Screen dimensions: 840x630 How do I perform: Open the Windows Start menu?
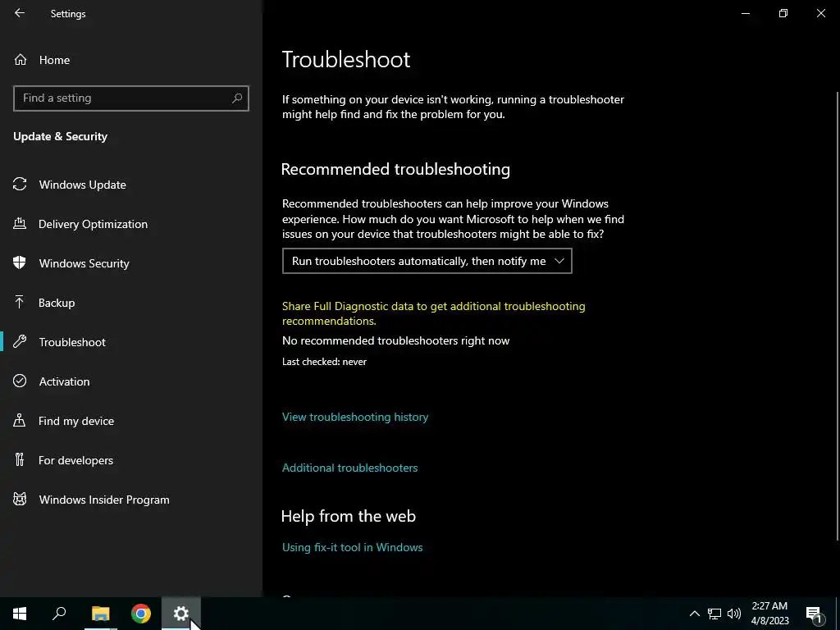(20, 614)
